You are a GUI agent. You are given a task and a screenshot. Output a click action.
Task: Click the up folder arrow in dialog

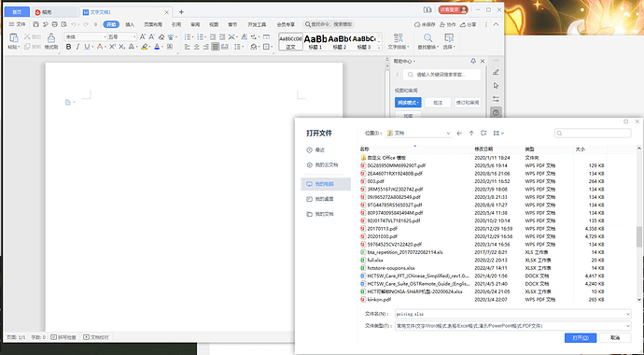coord(471,133)
